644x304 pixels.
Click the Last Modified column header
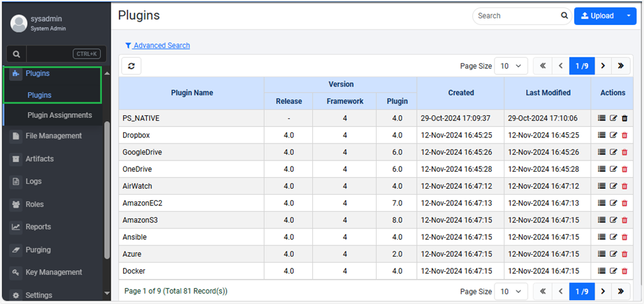point(548,93)
